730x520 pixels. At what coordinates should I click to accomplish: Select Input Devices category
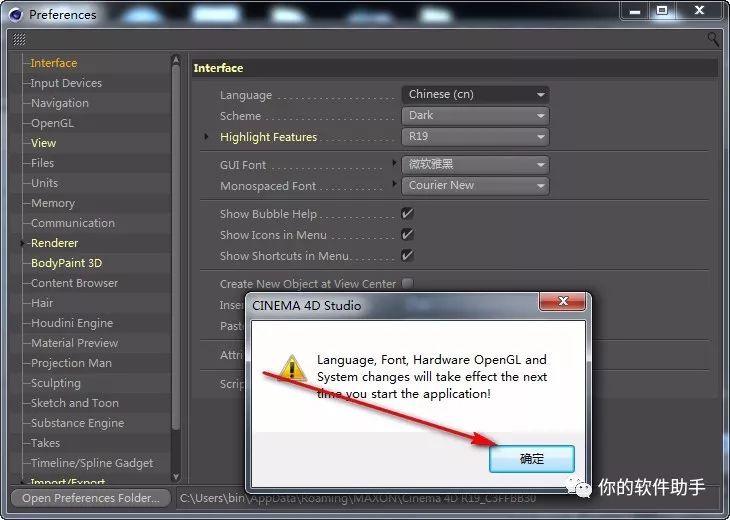pyautogui.click(x=66, y=83)
